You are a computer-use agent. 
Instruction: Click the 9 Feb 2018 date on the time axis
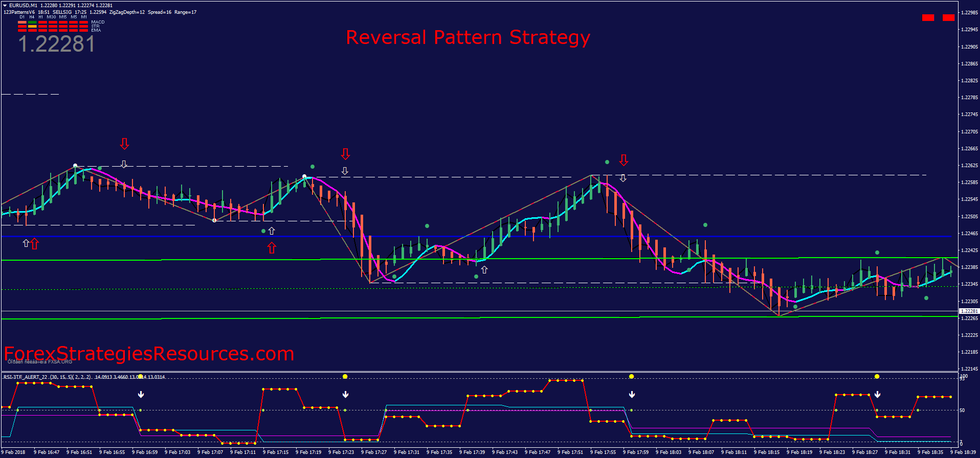[13, 452]
